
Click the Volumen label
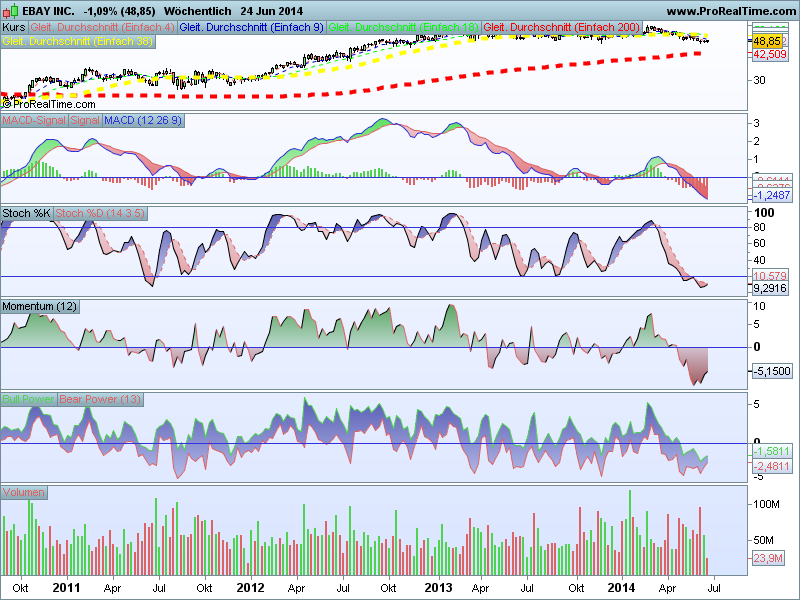click(x=23, y=492)
